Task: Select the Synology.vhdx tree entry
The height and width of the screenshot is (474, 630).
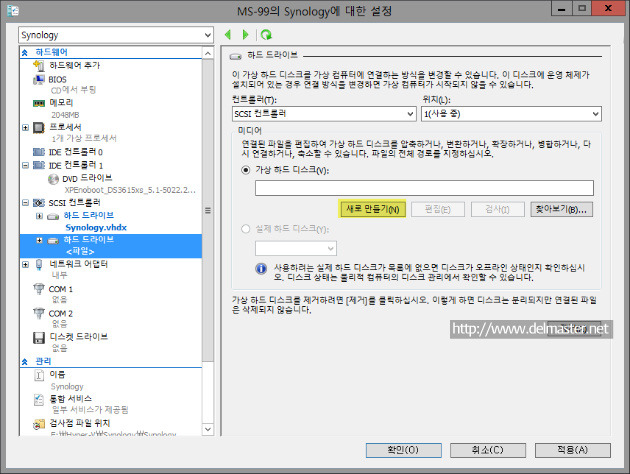Action: pos(96,228)
